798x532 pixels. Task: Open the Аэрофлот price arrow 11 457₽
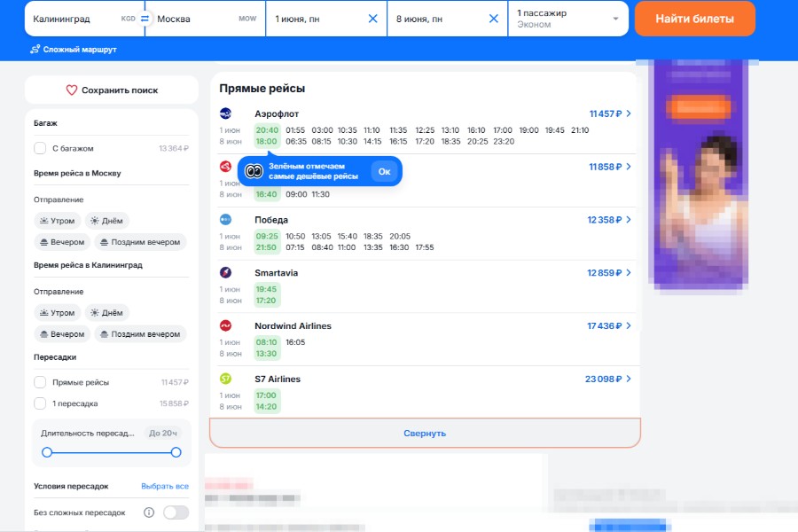629,113
